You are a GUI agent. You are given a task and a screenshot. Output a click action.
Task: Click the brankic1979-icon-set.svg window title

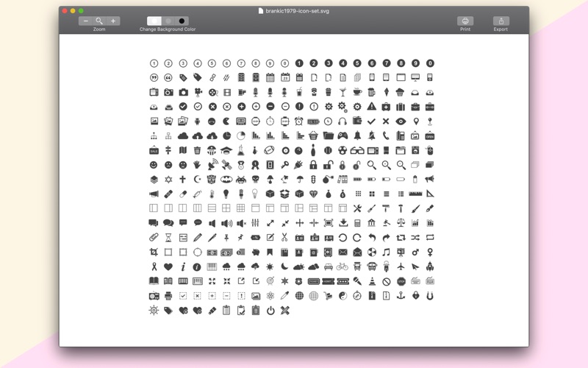[294, 11]
